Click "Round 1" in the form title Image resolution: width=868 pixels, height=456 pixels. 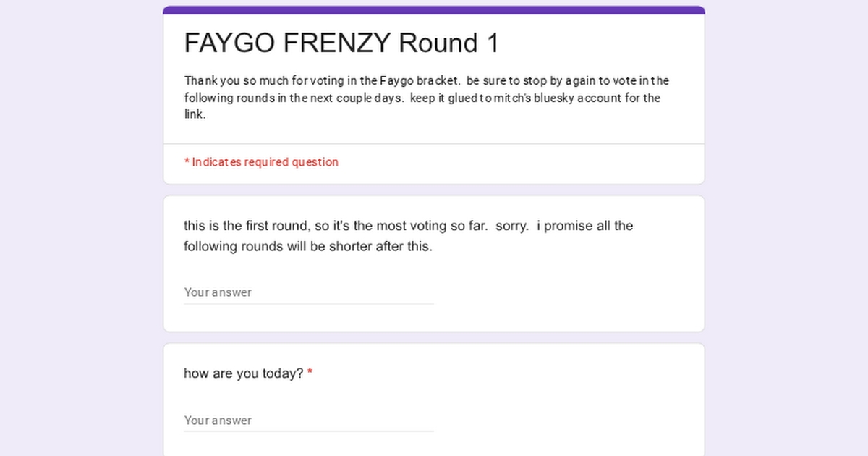coord(448,43)
